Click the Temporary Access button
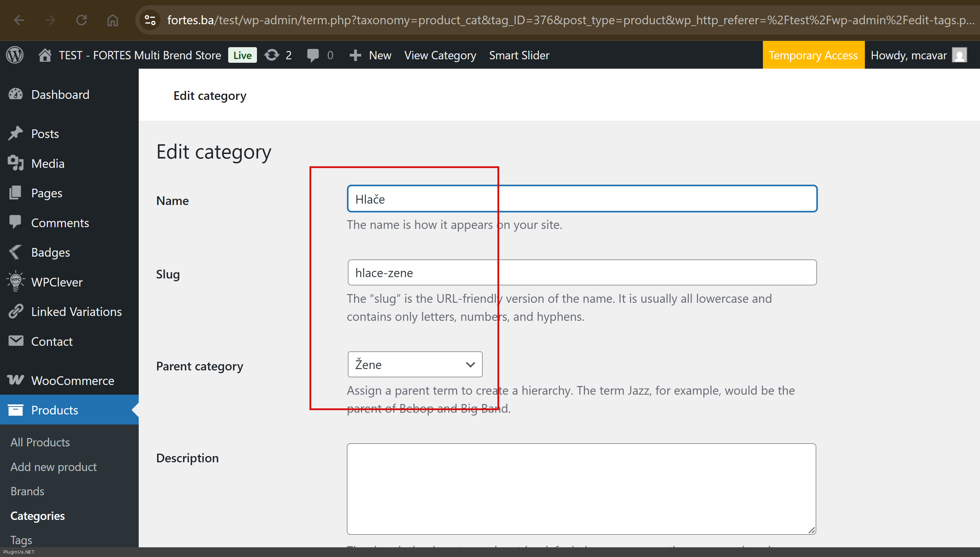Viewport: 980px width, 557px height. click(813, 55)
